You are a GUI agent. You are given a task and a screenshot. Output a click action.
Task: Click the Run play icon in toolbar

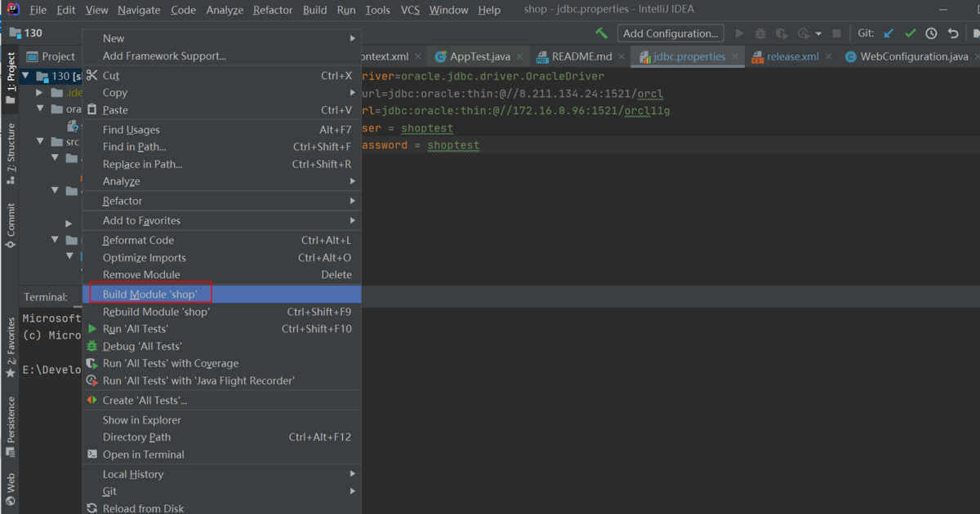coord(740,33)
